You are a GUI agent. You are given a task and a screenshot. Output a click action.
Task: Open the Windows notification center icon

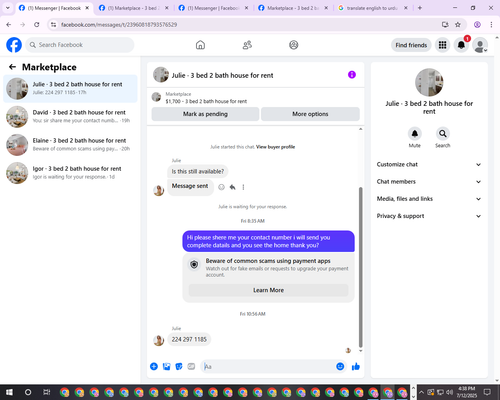(x=487, y=392)
